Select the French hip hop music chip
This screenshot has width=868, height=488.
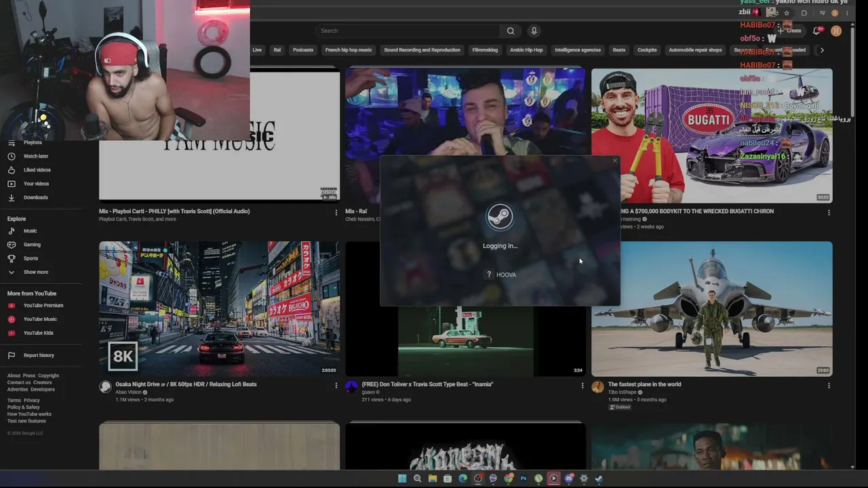tap(349, 49)
